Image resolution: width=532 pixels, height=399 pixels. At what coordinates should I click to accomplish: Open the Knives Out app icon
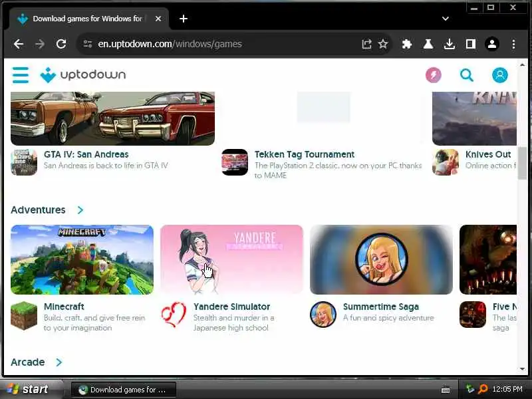pos(446,162)
